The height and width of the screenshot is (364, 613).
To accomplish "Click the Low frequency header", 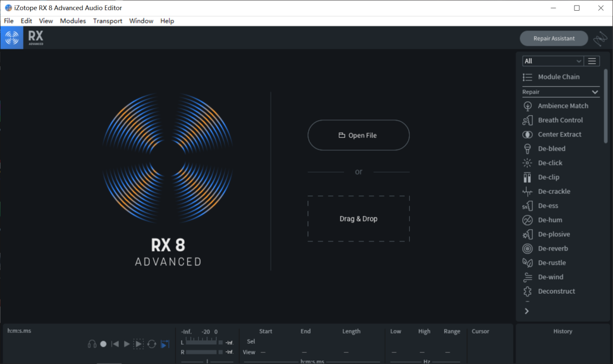I will click(x=396, y=331).
